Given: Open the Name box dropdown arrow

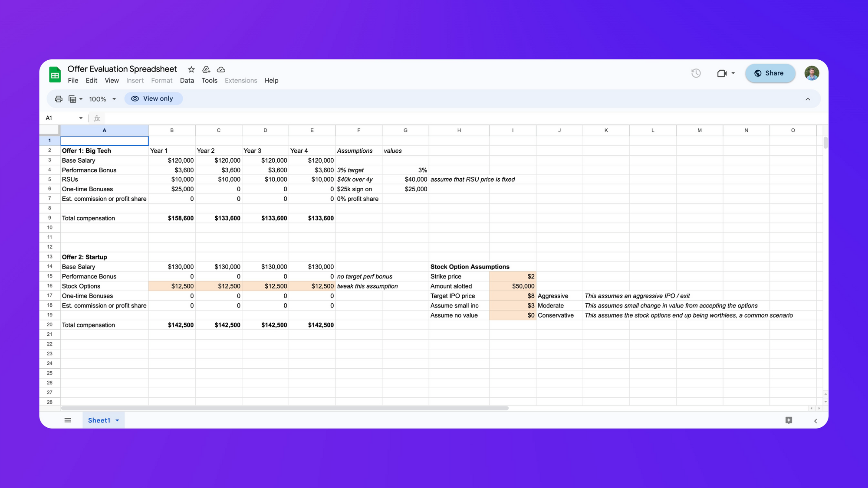Looking at the screenshot, I should [81, 118].
